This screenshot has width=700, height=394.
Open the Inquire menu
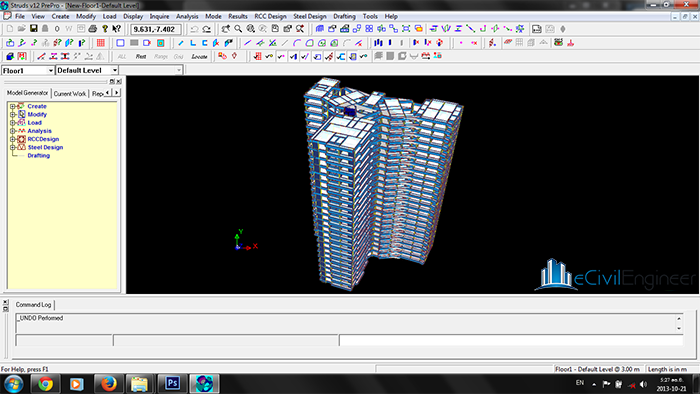(159, 17)
